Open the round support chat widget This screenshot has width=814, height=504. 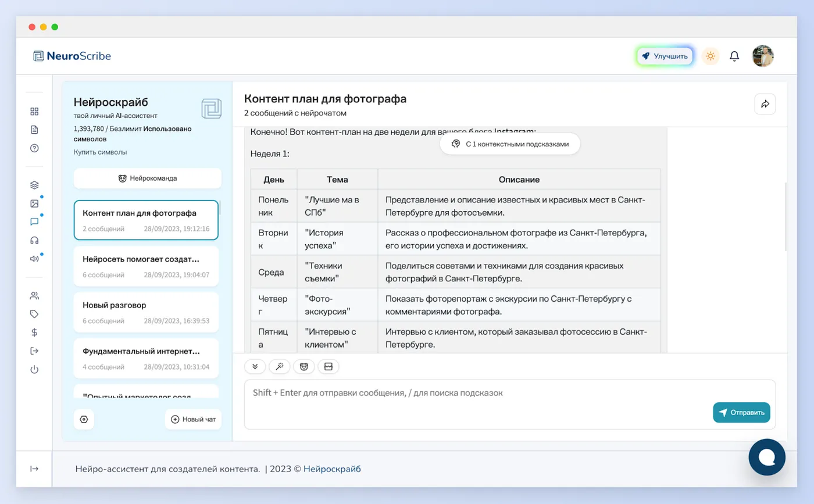click(767, 457)
